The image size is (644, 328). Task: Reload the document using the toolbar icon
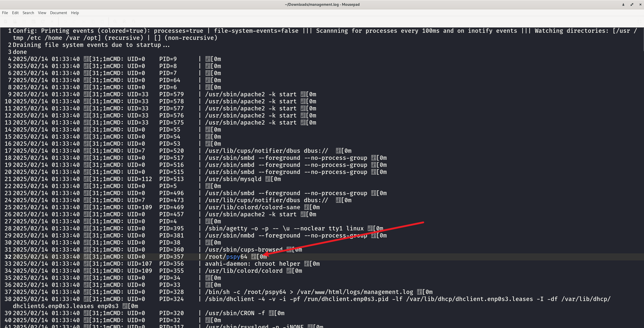(x=43, y=21)
